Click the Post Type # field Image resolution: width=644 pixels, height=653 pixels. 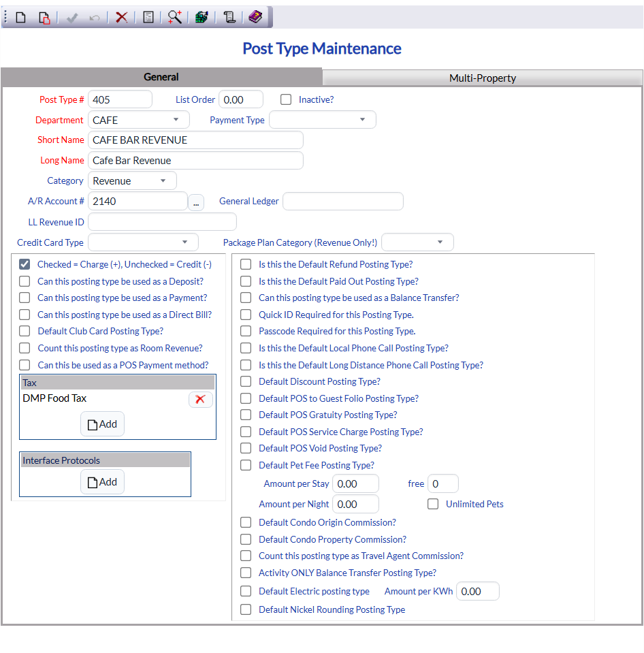point(120,99)
